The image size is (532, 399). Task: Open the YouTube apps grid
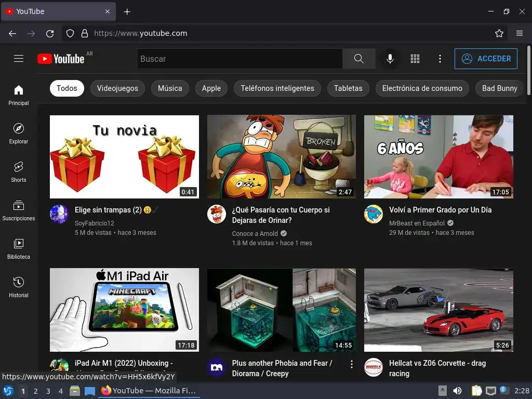point(415,59)
